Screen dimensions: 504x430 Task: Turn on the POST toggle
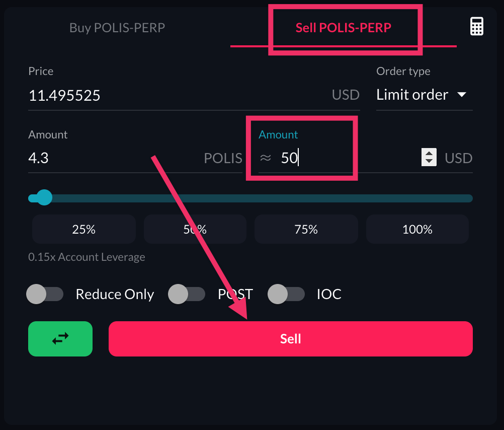click(x=187, y=295)
